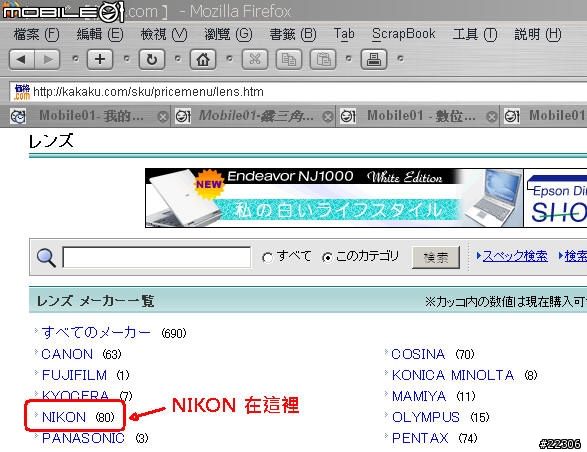Open the 瀏覽 (G) menu
The width and height of the screenshot is (587, 452).
(x=228, y=34)
